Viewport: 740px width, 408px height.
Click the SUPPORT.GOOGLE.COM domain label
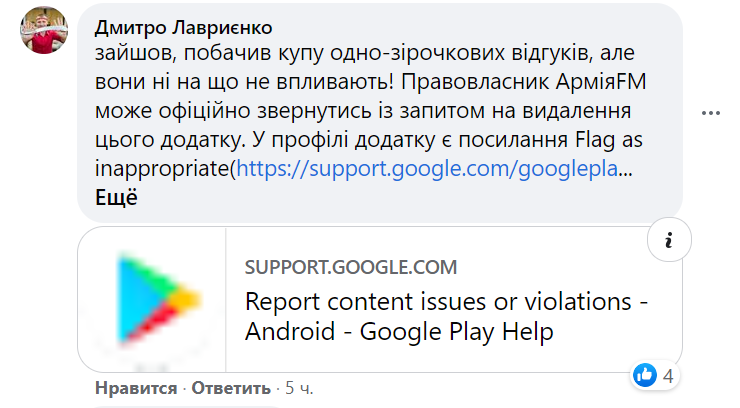[x=350, y=267]
